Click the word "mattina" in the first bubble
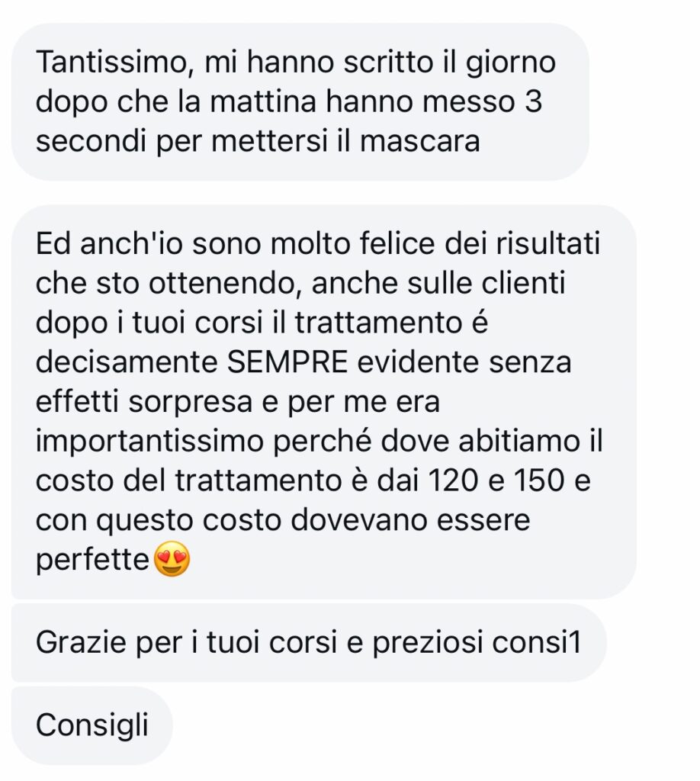This screenshot has width=700, height=781. click(263, 101)
